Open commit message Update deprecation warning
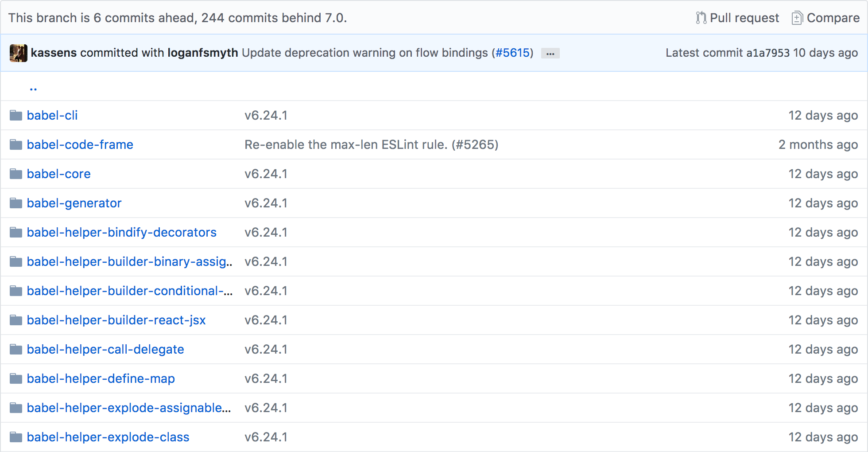 (365, 53)
